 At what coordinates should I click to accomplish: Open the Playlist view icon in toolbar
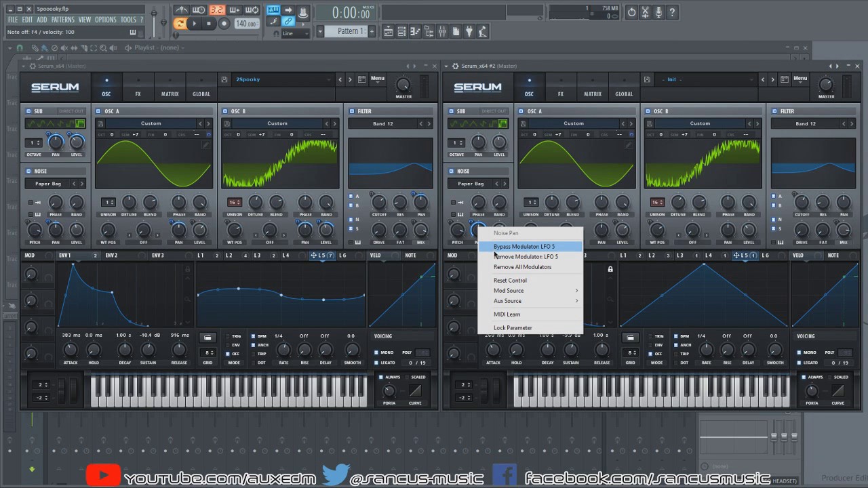click(389, 31)
